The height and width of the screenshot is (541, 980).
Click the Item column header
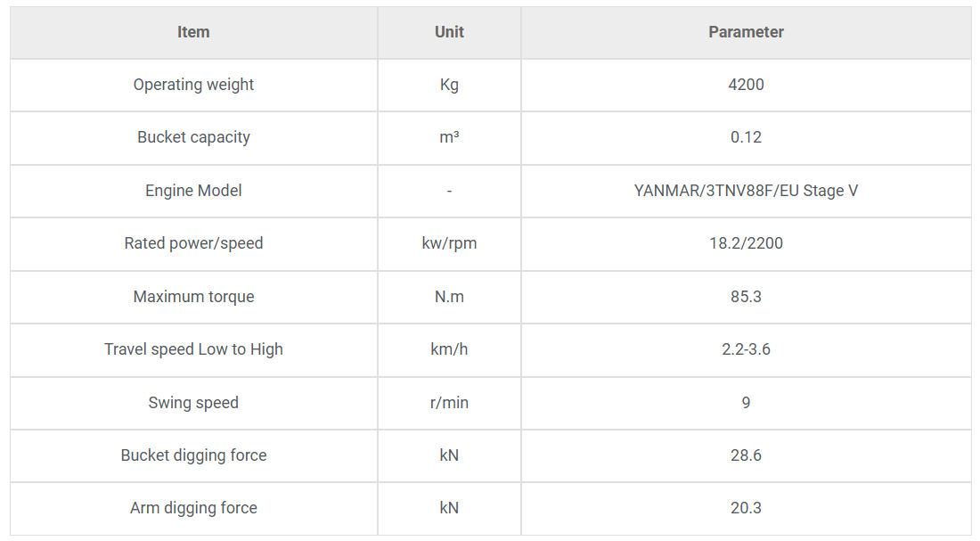coord(193,32)
